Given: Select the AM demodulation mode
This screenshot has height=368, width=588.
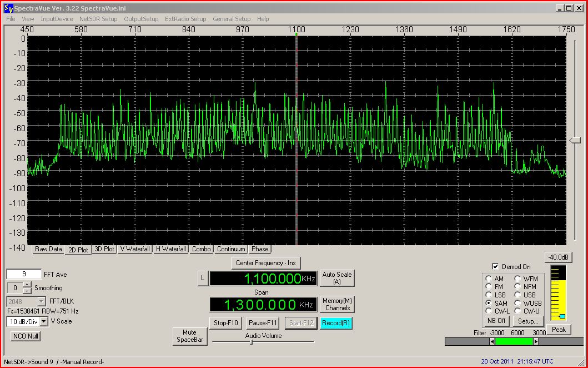Looking at the screenshot, I should coord(489,279).
